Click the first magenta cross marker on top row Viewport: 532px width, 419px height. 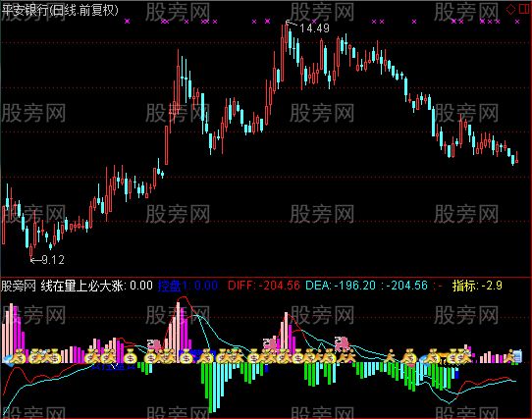pyautogui.click(x=128, y=22)
